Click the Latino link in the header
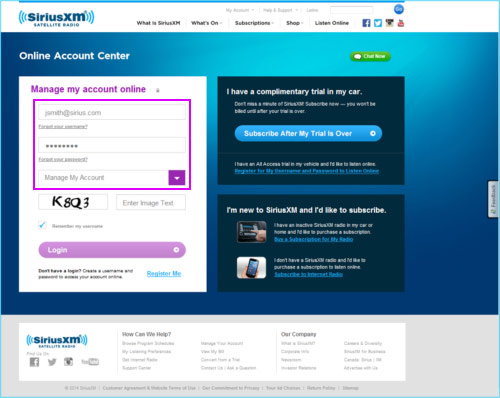The width and height of the screenshot is (500, 398). [x=312, y=10]
